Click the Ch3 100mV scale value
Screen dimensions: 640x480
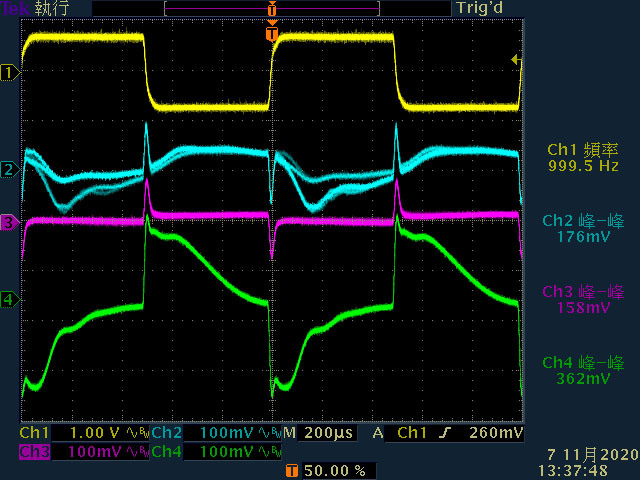click(x=95, y=452)
